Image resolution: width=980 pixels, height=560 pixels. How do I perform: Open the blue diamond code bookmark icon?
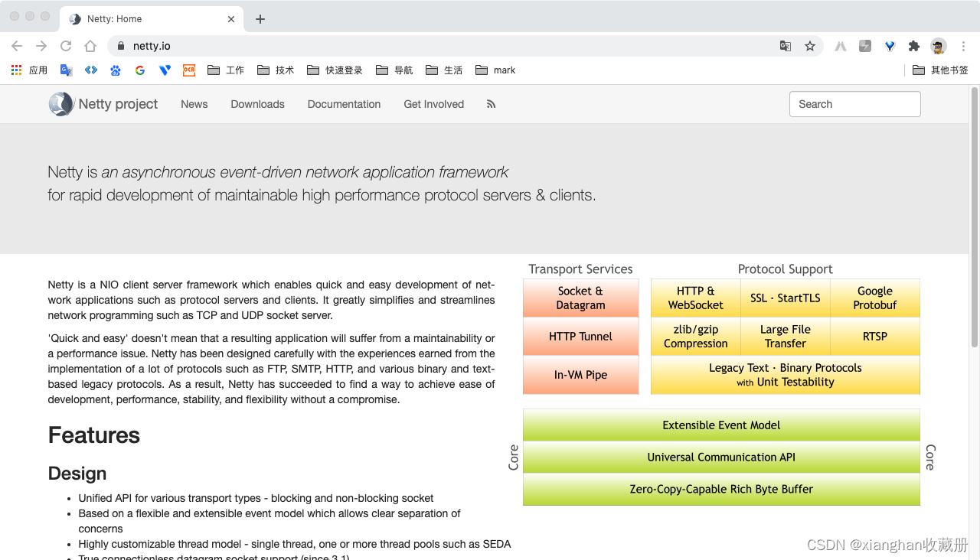coord(91,70)
